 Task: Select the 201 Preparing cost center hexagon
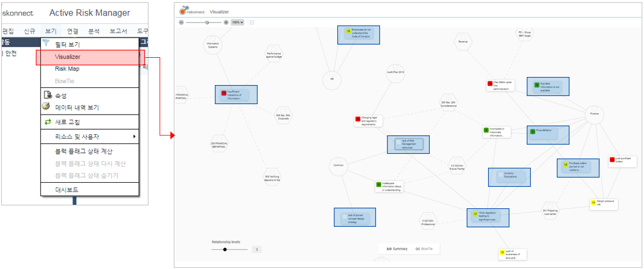[551, 211]
